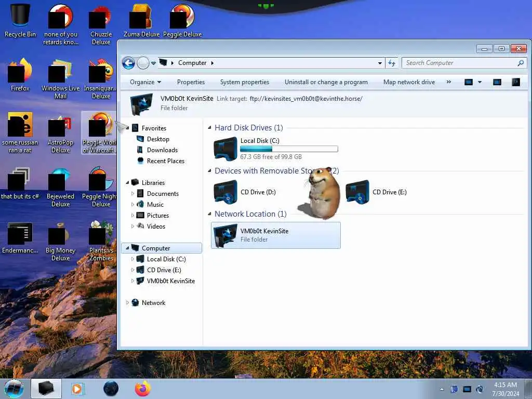Open the address bar history dropdown
The height and width of the screenshot is (399, 532).
pos(380,63)
